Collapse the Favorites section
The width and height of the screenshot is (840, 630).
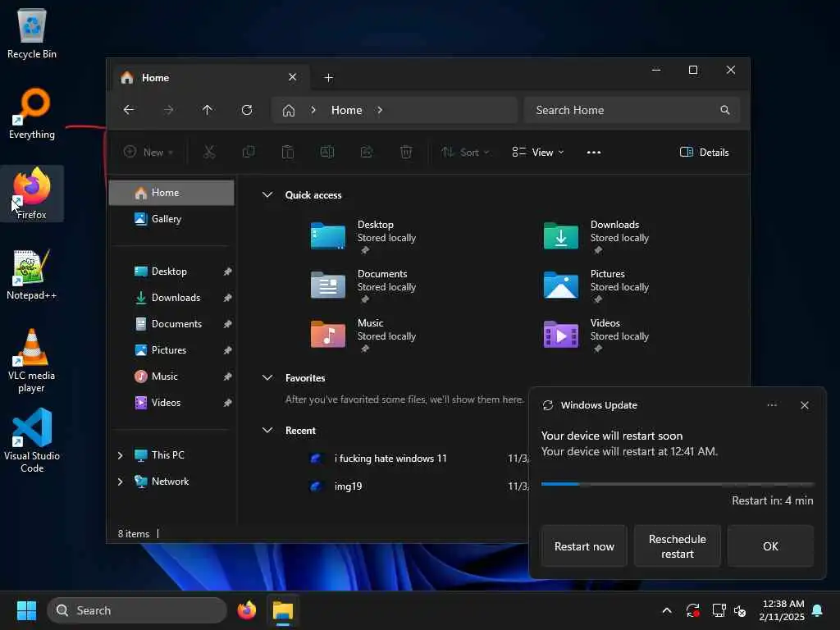[267, 377]
